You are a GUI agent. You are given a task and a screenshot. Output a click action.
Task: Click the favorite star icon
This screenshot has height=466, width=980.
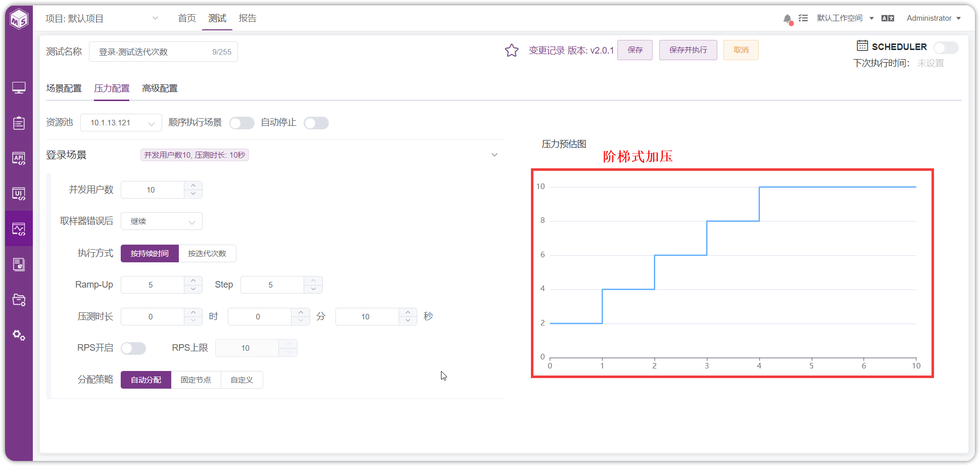tap(512, 51)
